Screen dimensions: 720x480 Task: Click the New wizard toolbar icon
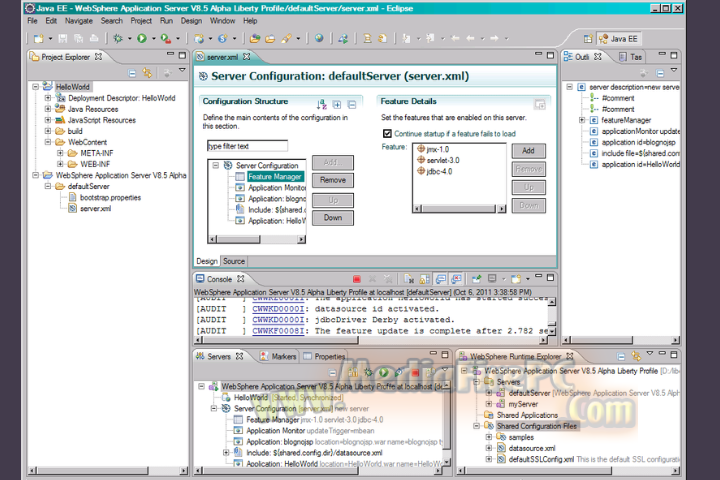pyautogui.click(x=39, y=39)
